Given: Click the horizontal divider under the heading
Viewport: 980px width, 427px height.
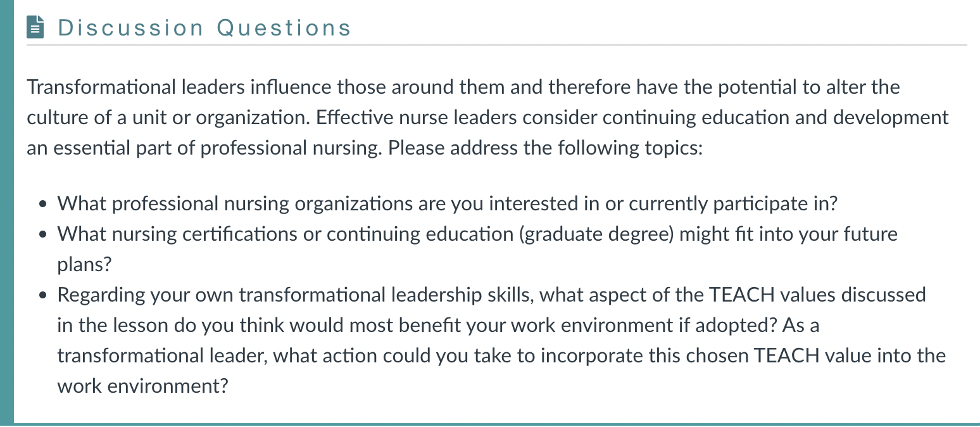Looking at the screenshot, I should coord(497,45).
